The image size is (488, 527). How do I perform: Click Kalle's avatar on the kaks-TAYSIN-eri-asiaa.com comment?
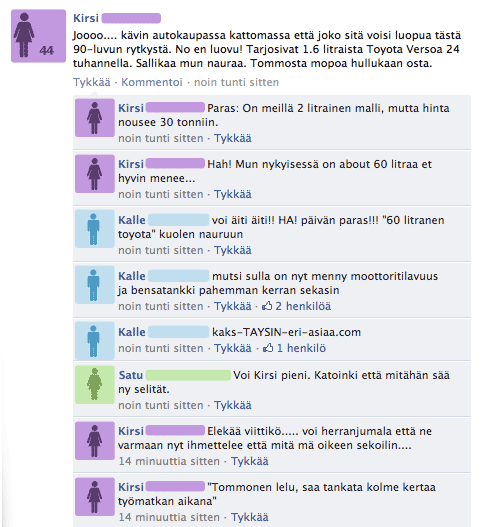pyautogui.click(x=95, y=341)
